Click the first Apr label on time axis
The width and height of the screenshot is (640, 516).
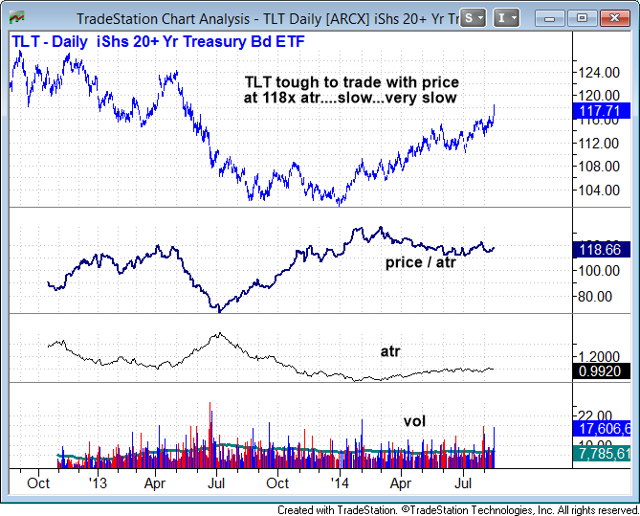tap(155, 483)
